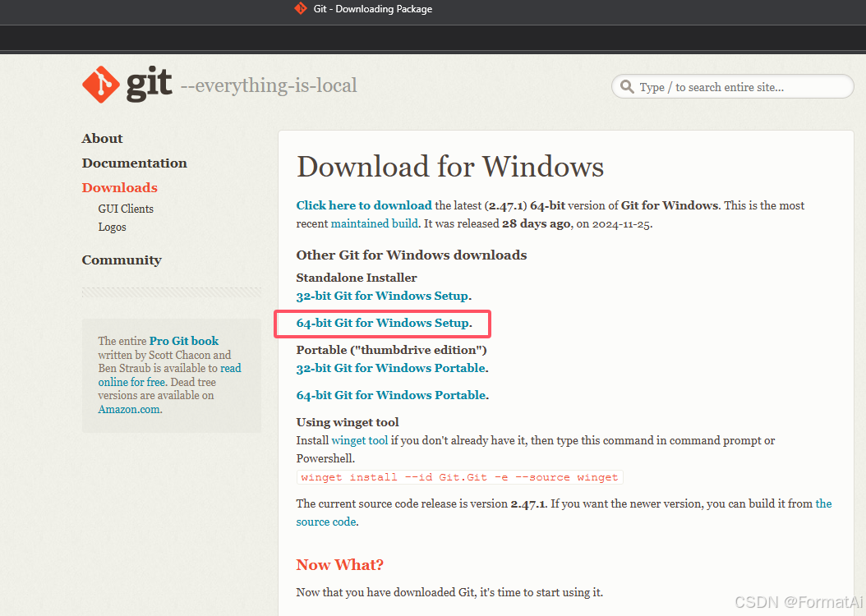Image resolution: width=866 pixels, height=616 pixels.
Task: Download 64-bit Git for Windows Setup
Action: click(x=382, y=323)
